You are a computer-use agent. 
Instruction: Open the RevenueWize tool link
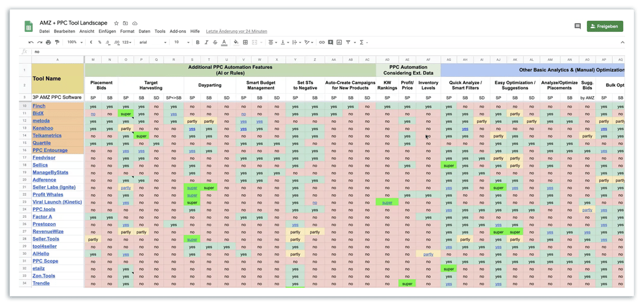48,231
